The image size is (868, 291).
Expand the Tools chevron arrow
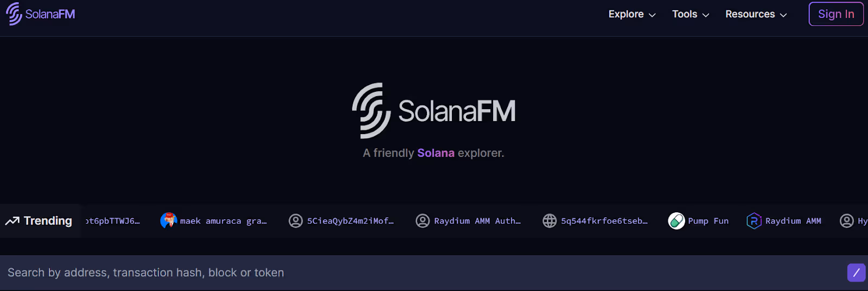click(x=706, y=15)
